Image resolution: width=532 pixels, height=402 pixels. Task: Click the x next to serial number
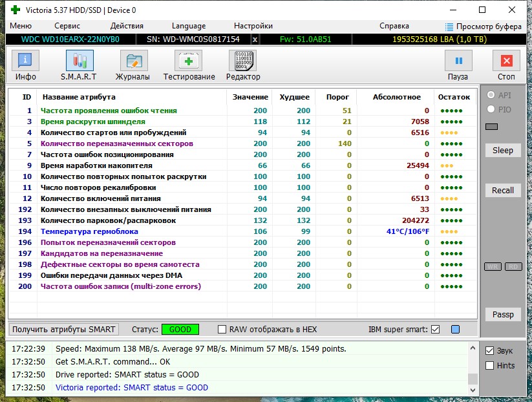[255, 39]
